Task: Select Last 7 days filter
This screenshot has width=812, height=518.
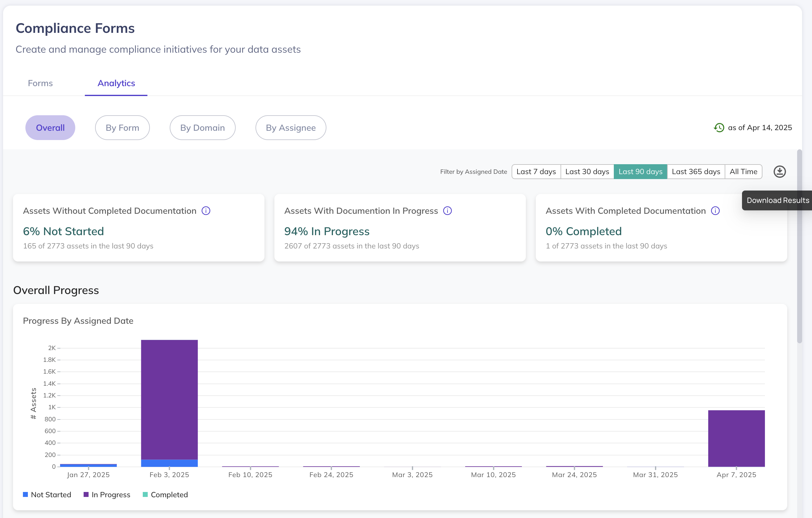Action: pyautogui.click(x=536, y=172)
